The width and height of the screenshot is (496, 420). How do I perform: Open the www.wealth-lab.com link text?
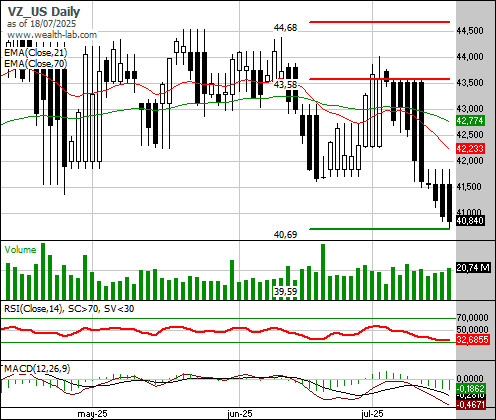tap(52, 35)
